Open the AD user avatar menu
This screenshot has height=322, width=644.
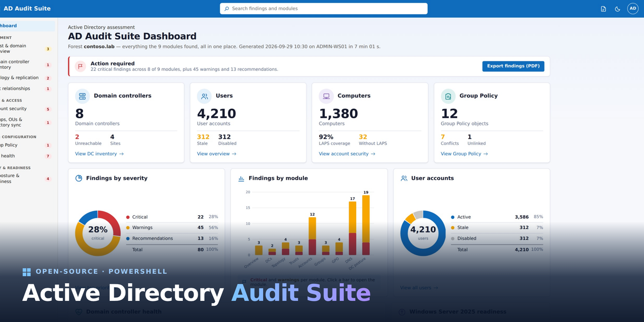[632, 9]
